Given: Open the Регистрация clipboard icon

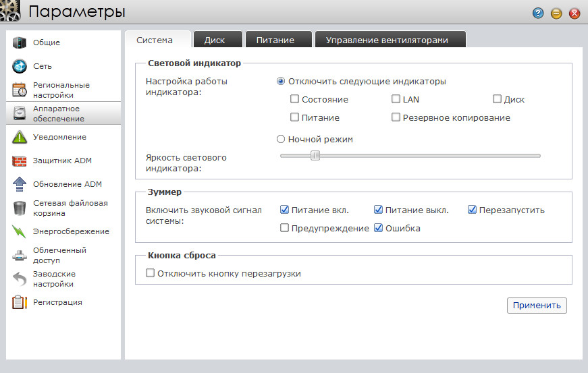Looking at the screenshot, I should coord(20,302).
